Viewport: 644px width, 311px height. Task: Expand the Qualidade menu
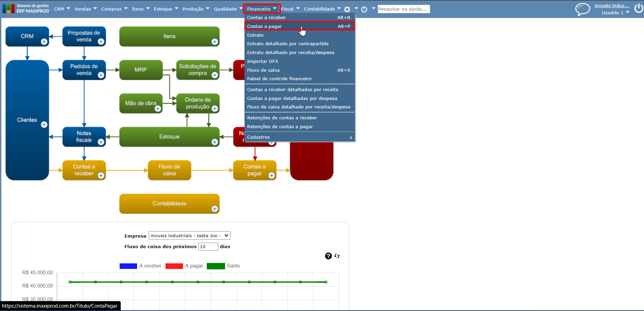(x=228, y=9)
